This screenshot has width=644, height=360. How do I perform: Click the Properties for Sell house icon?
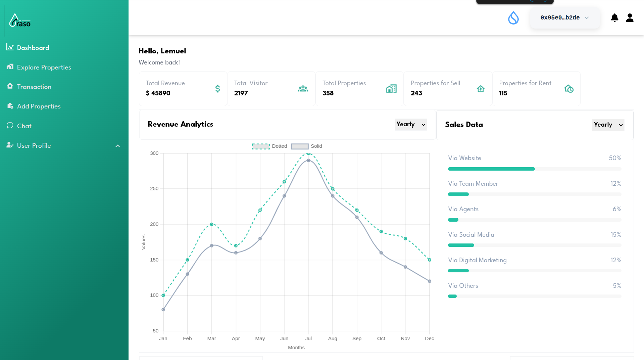click(481, 89)
